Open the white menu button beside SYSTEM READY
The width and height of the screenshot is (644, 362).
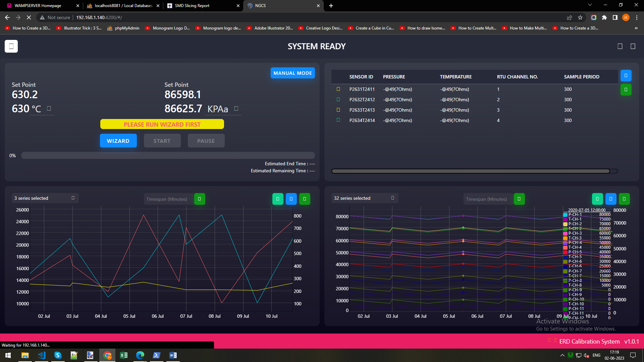click(x=11, y=46)
